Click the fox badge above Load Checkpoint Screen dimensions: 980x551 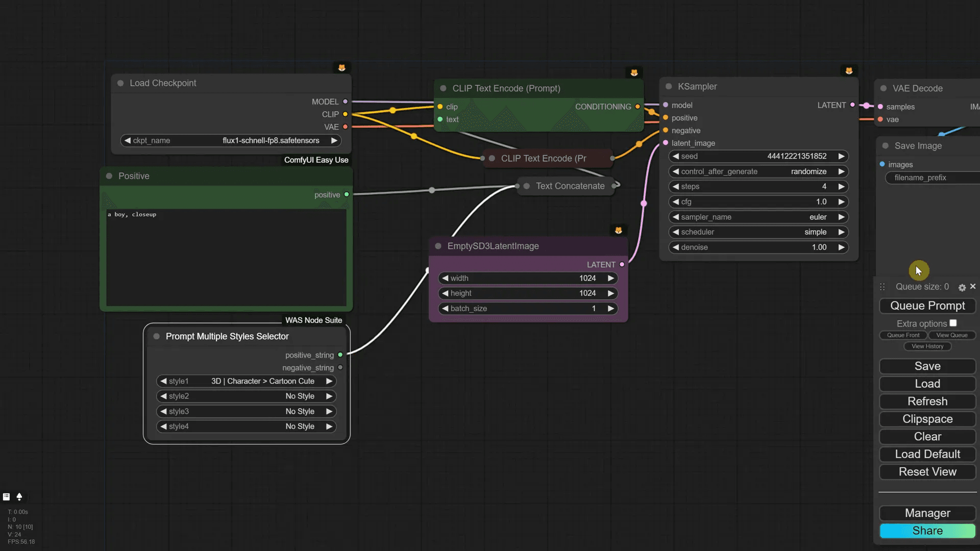(341, 67)
